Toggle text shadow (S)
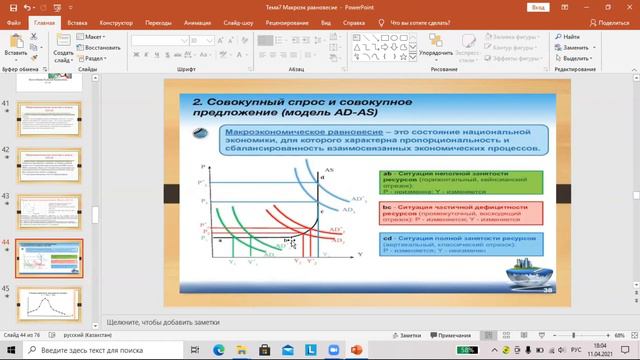The height and width of the screenshot is (360, 640). tap(167, 55)
